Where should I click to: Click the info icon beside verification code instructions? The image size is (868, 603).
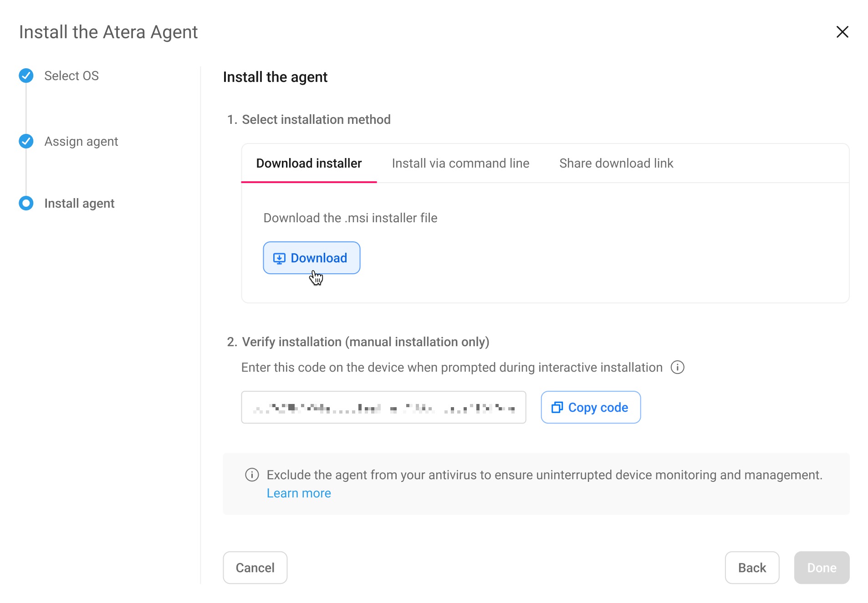click(677, 367)
